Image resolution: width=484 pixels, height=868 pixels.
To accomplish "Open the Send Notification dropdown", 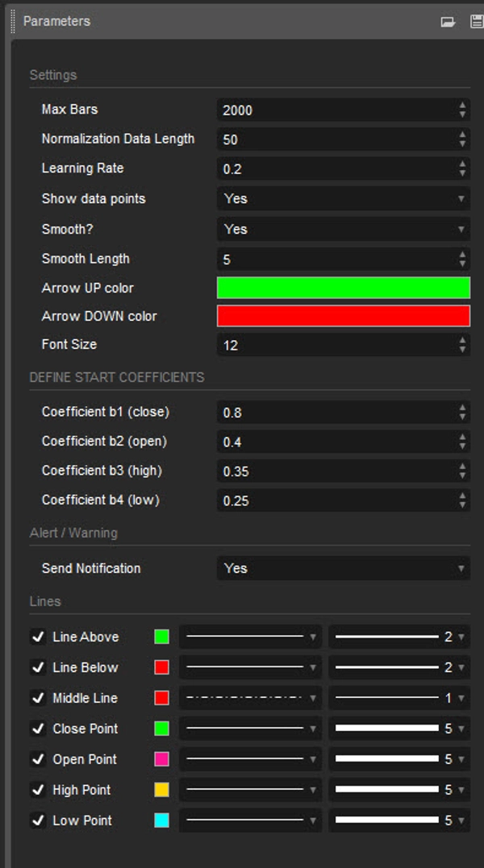I will [343, 568].
